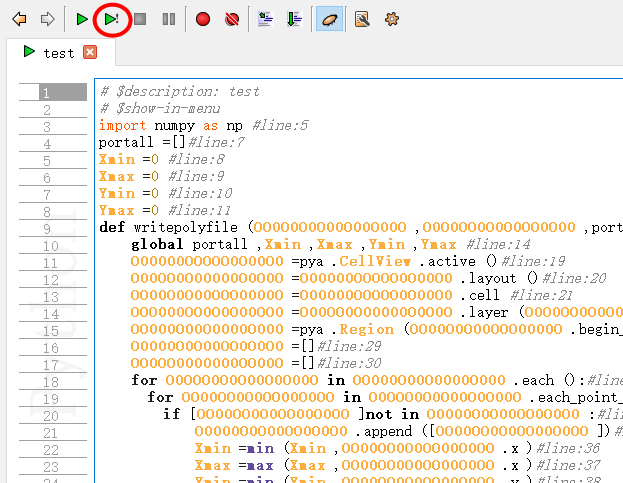Click line number 9 in the gutter
Viewport: 623px width, 483px height.
45,229
